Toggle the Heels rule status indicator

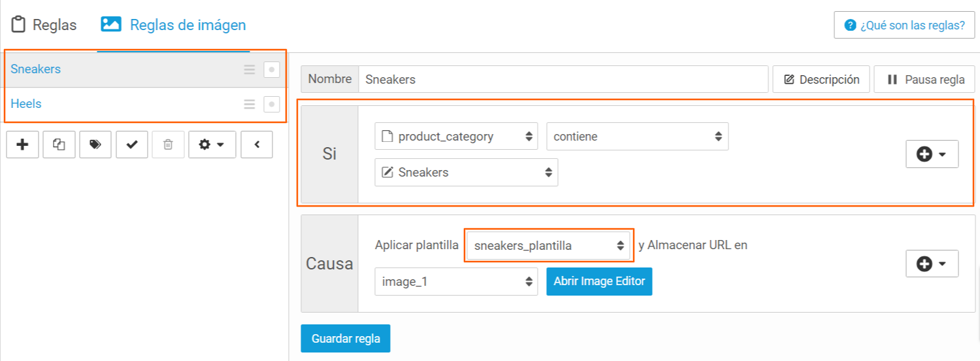[272, 104]
